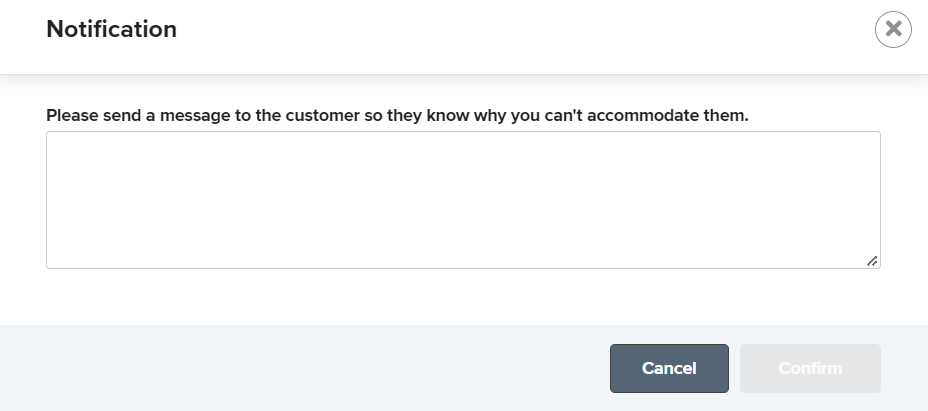Select the grayed-out Confirm button
928x411 pixels.
point(810,368)
